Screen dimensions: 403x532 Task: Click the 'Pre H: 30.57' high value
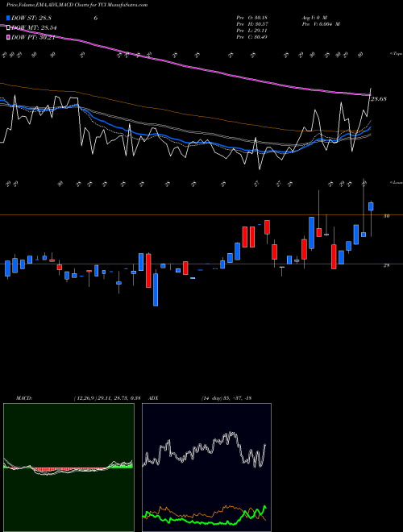(x=251, y=23)
